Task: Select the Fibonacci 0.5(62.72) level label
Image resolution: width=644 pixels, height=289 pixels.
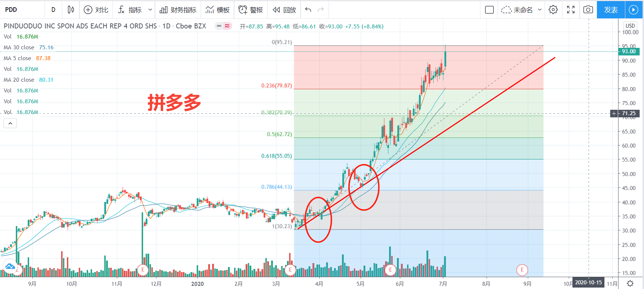Action: 279,134
